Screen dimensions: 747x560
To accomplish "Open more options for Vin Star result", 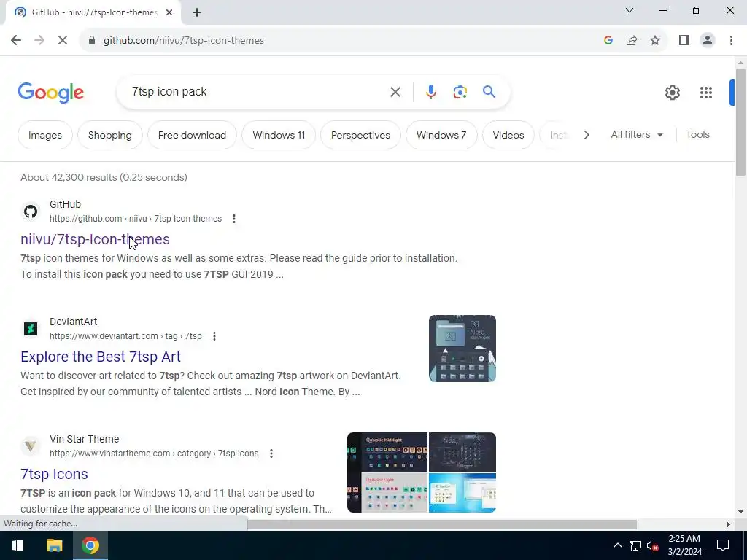I will [x=271, y=454].
